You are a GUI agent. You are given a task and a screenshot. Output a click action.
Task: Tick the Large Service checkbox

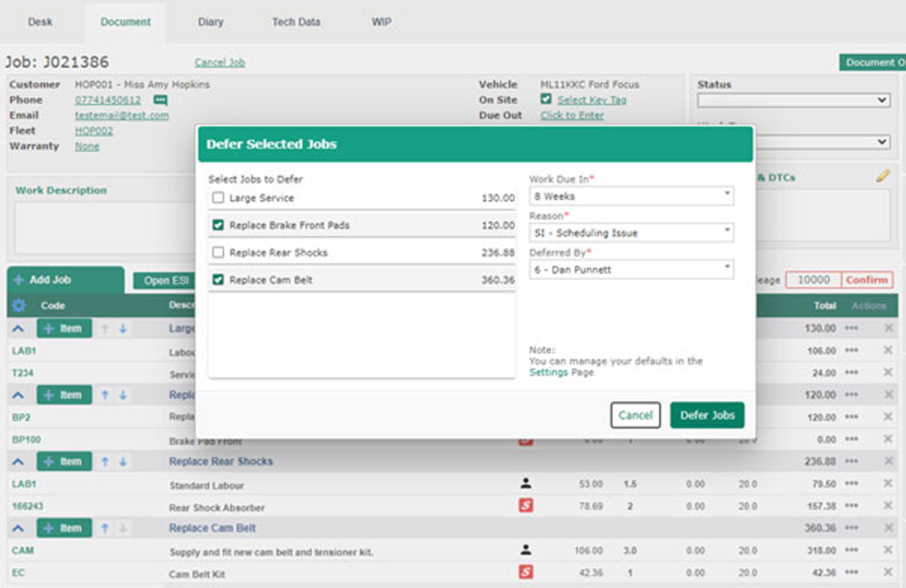point(218,198)
